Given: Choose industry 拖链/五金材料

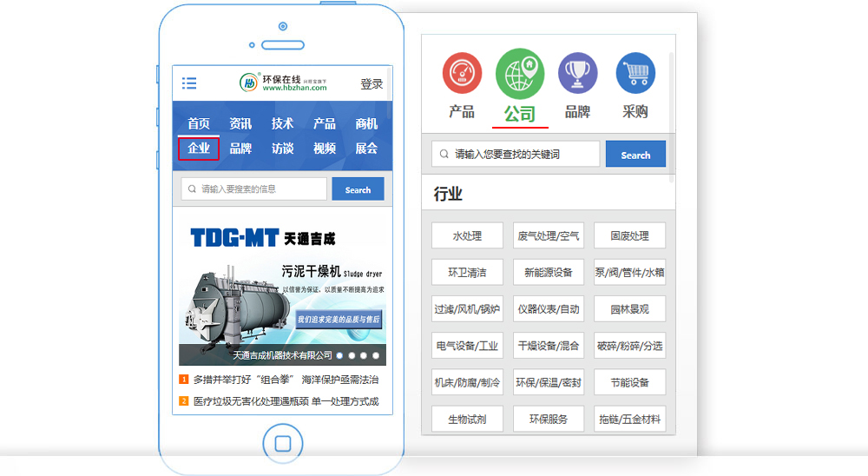Looking at the screenshot, I should [630, 419].
